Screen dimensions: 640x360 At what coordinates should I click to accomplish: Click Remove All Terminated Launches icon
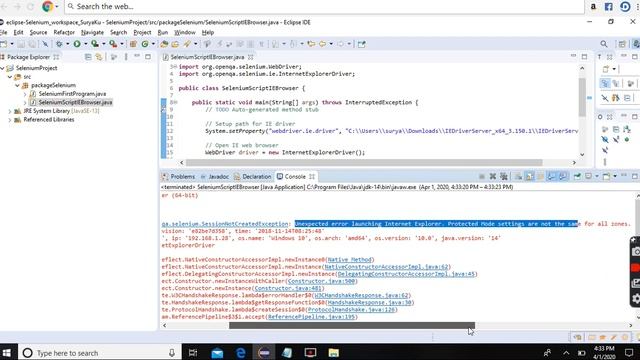pos(504,176)
